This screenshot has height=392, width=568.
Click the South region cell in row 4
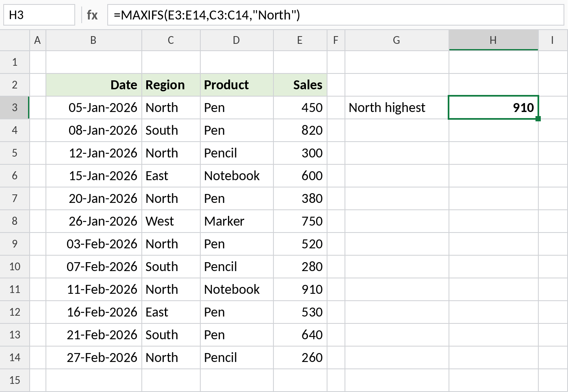171,130
